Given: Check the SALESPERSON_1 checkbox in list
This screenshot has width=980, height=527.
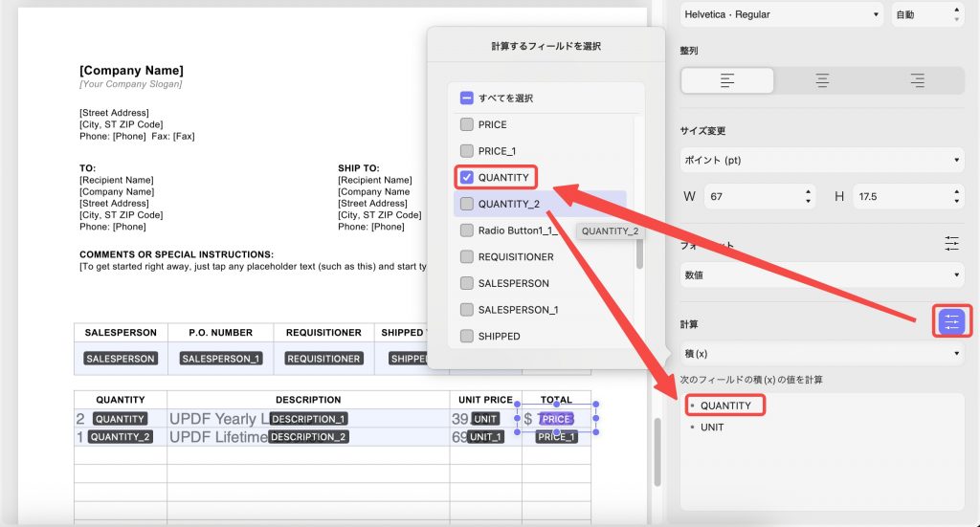Looking at the screenshot, I should 466,310.
